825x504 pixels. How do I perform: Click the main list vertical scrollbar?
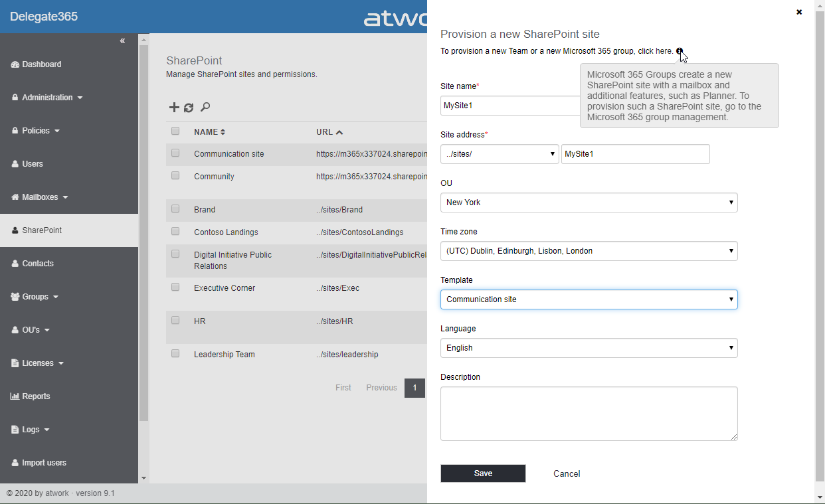143,232
